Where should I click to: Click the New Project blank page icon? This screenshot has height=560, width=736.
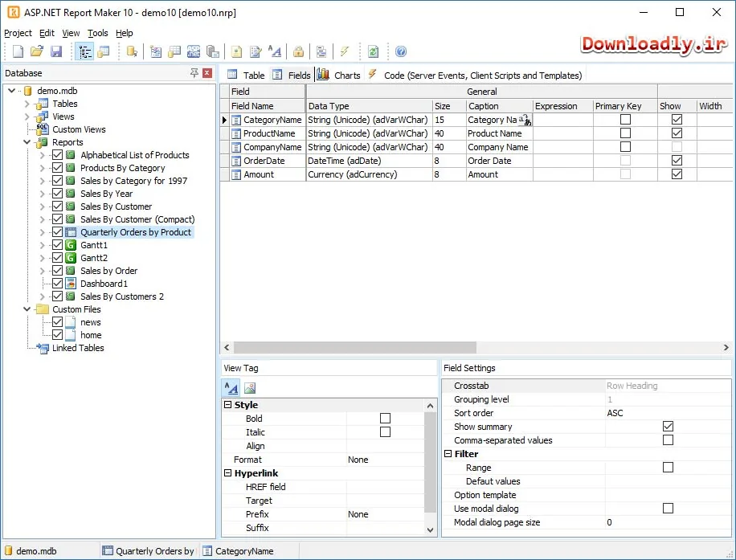18,51
